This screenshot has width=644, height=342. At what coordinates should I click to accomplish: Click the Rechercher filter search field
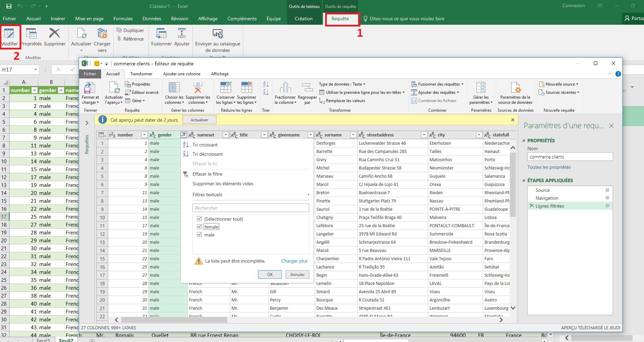pyautogui.click(x=251, y=208)
